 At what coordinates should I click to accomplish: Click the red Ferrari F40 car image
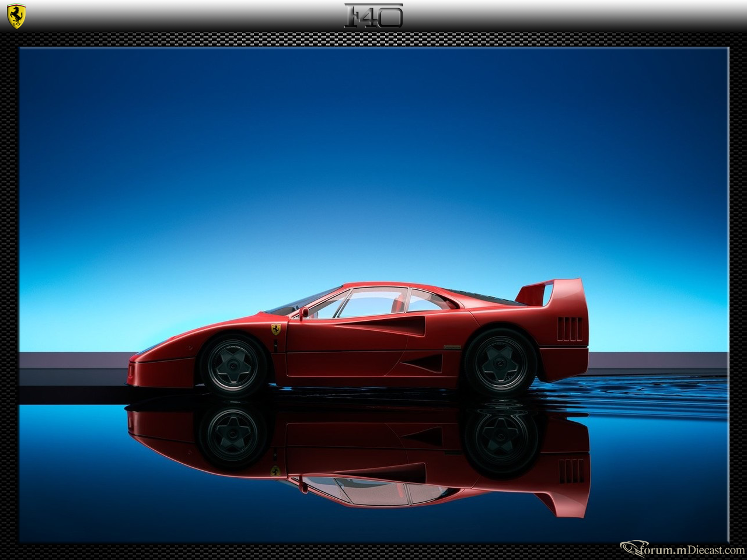click(358, 338)
